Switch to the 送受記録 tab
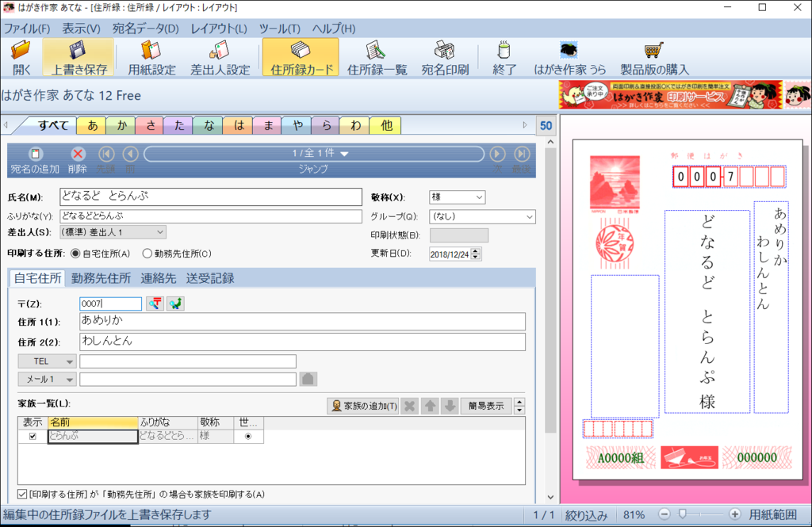This screenshot has width=812, height=527. (210, 278)
